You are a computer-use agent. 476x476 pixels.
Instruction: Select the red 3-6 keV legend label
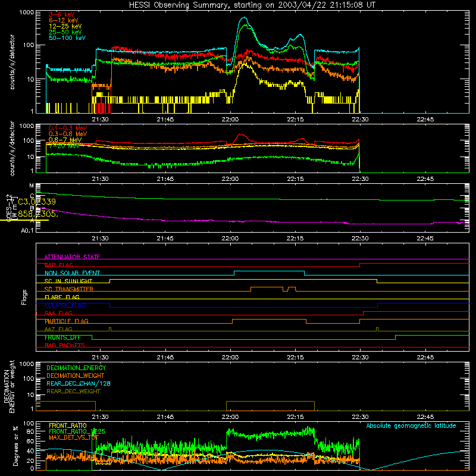(x=62, y=14)
